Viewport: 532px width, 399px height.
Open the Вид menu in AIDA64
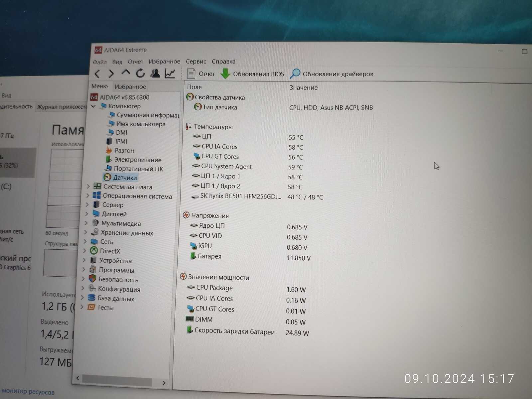coord(117,62)
